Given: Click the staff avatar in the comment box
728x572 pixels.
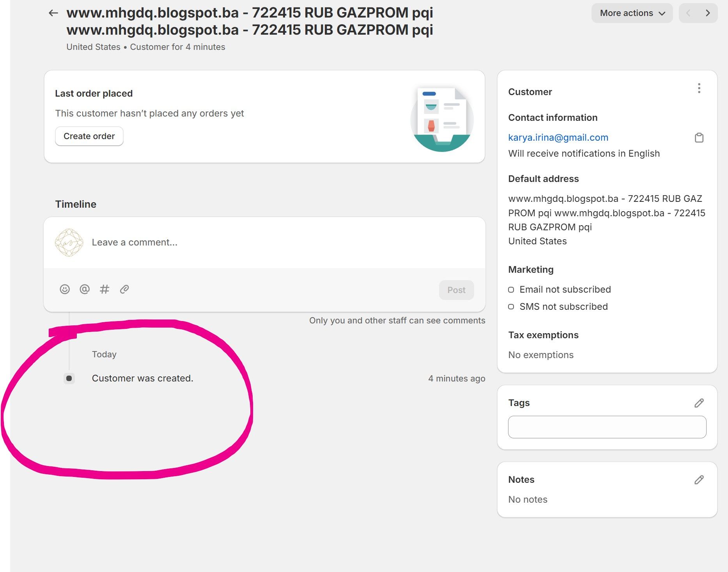Looking at the screenshot, I should point(69,242).
